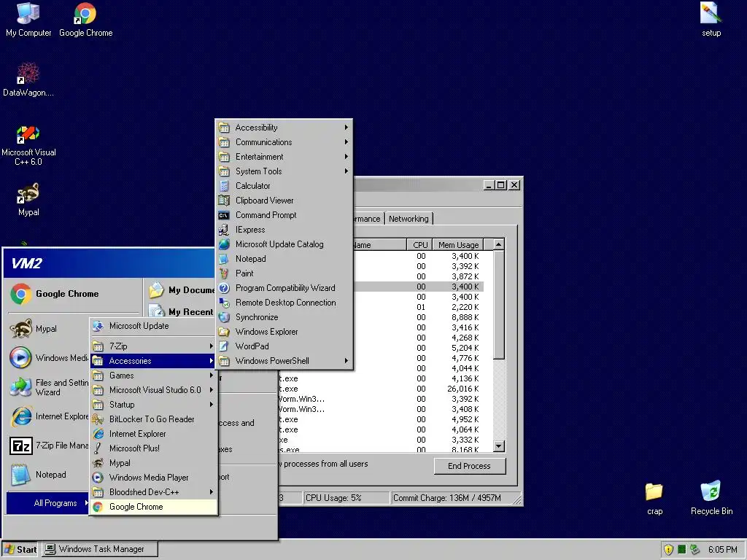Open DataWagon desktop shortcut
This screenshot has height=560, width=747.
(x=28, y=79)
